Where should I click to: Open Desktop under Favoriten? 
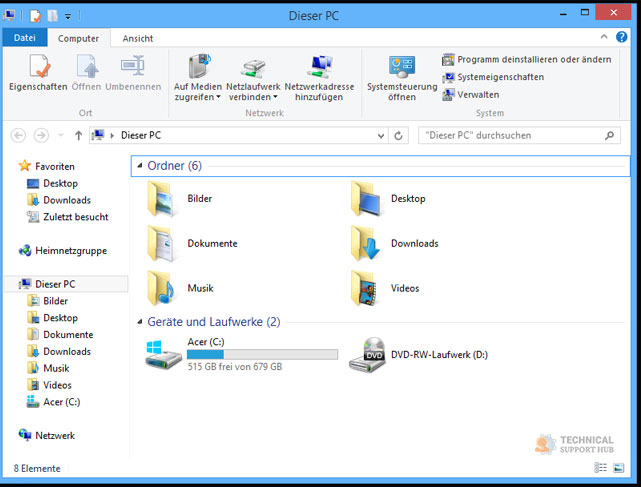(x=52, y=183)
